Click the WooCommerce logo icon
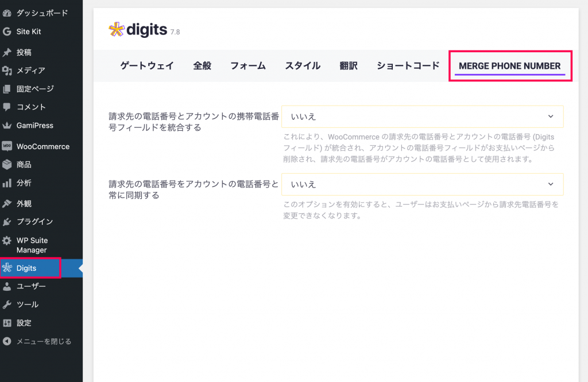This screenshot has height=382, width=588. 7,146
